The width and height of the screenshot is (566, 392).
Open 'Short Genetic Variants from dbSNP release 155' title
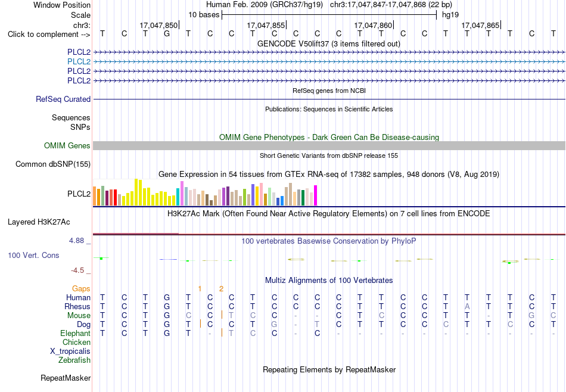pos(329,155)
